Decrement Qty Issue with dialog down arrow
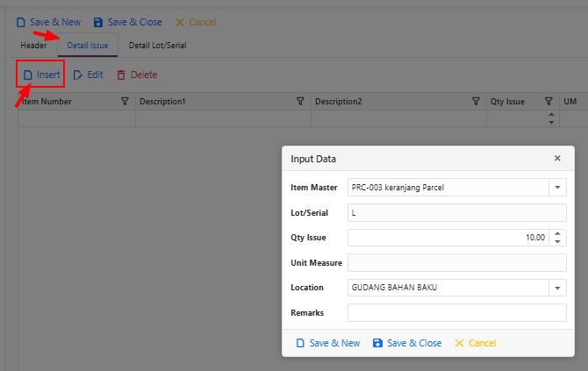 (x=557, y=242)
